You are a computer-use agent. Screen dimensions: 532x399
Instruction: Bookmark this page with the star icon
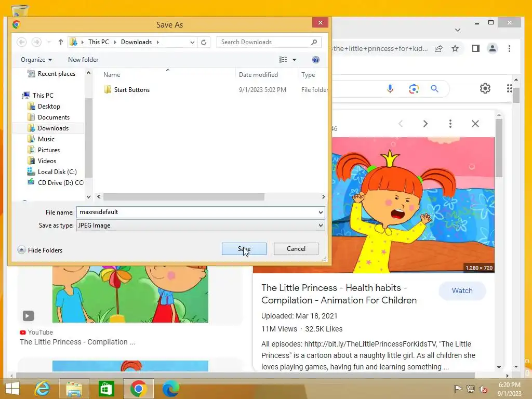click(455, 48)
